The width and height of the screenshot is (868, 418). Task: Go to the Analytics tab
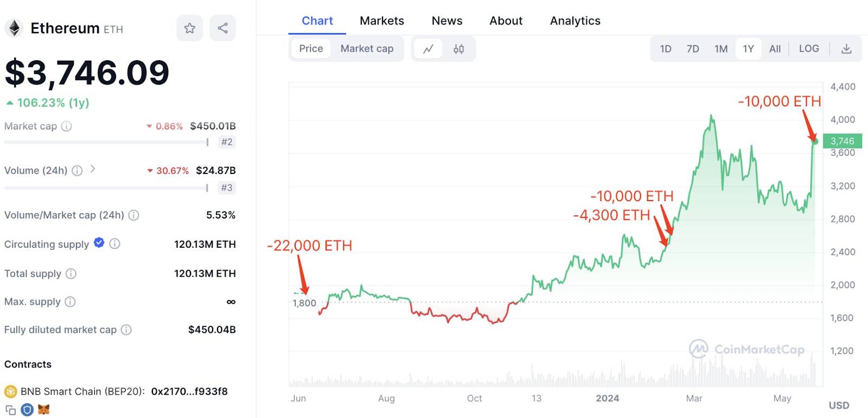point(575,21)
